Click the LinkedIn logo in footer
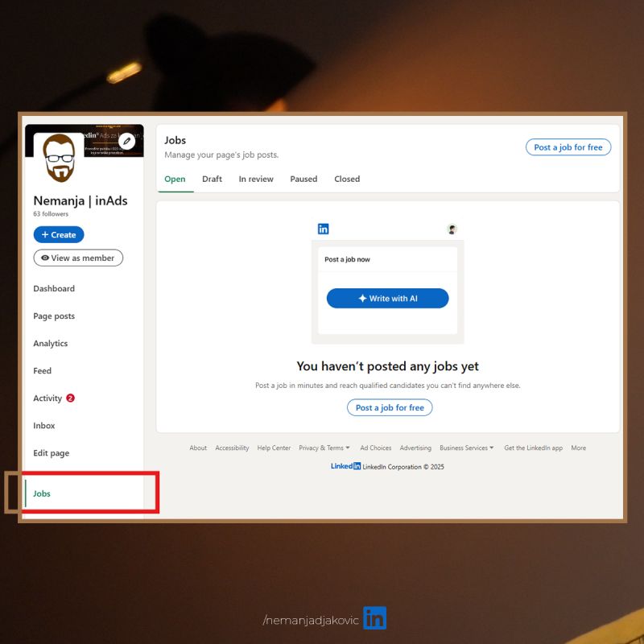644x644 pixels. click(345, 466)
